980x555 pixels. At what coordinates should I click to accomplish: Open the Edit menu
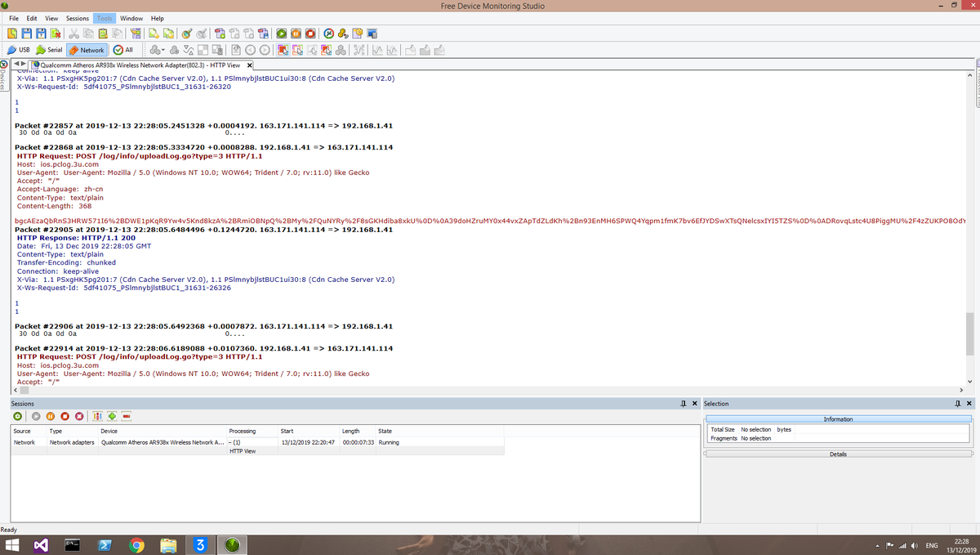click(x=31, y=18)
